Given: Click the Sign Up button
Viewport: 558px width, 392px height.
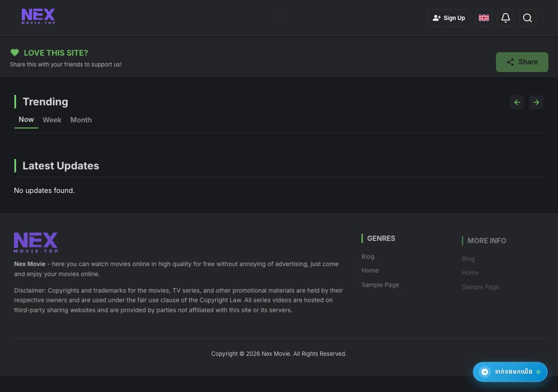Looking at the screenshot, I should pos(449,18).
